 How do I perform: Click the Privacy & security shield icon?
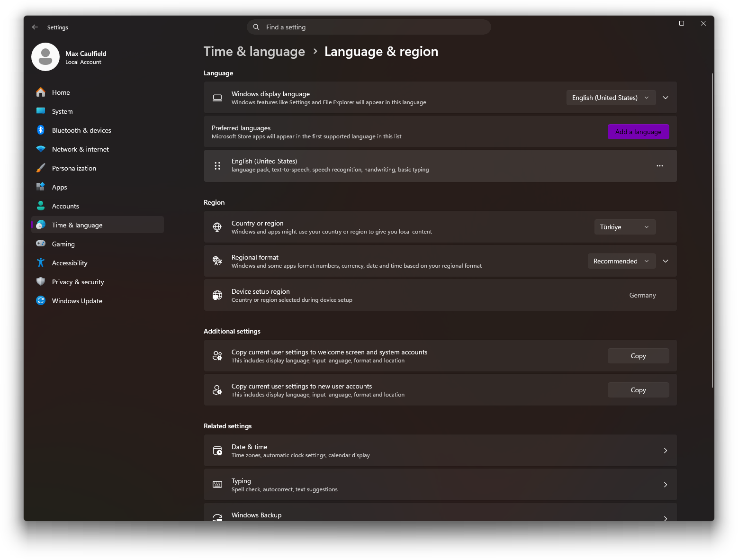(x=41, y=281)
